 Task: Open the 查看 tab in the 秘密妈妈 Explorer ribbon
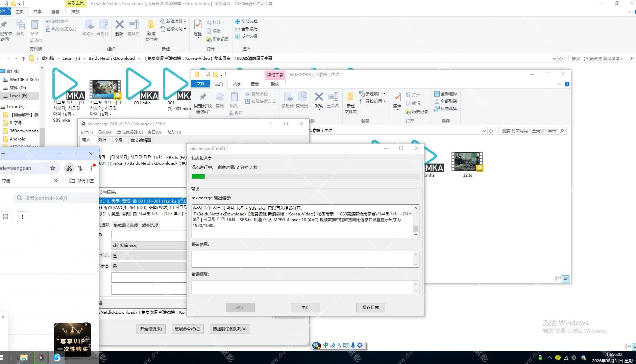[x=254, y=84]
